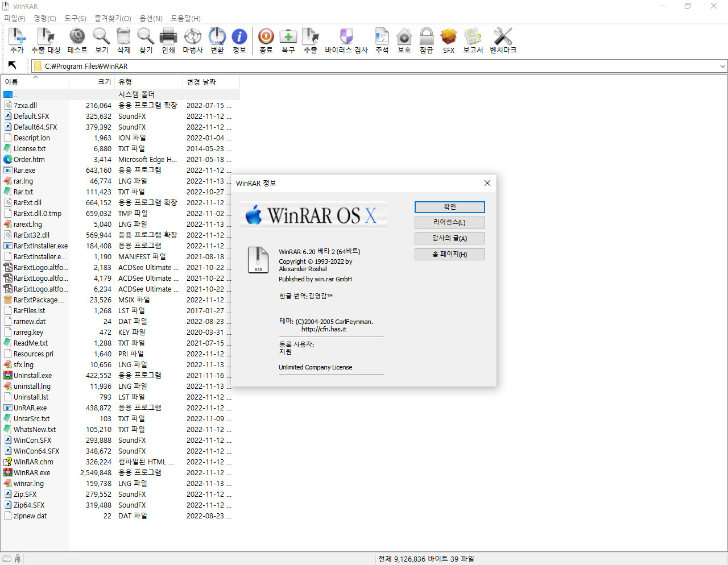Click the 추출 (Extract) toolbar icon
This screenshot has width=728, height=565.
click(x=311, y=36)
